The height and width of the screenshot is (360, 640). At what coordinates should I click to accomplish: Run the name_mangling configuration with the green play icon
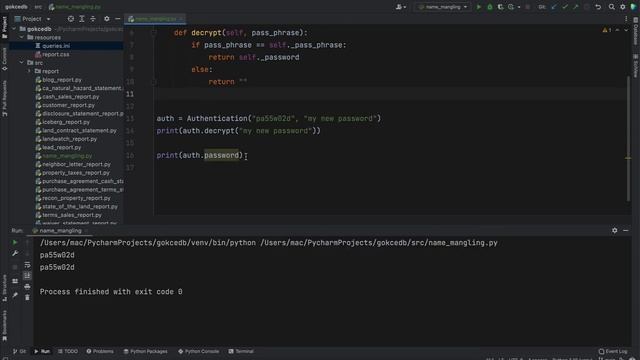[x=479, y=7]
